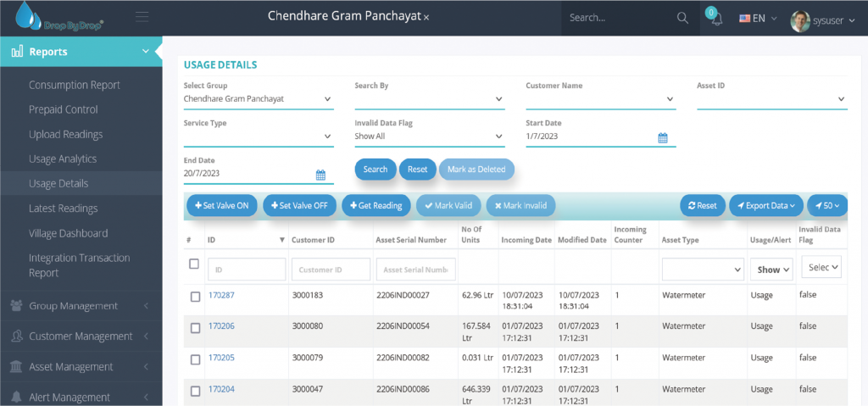This screenshot has width=868, height=406.
Task: Open the End Date calendar icon
Action: tap(320, 175)
